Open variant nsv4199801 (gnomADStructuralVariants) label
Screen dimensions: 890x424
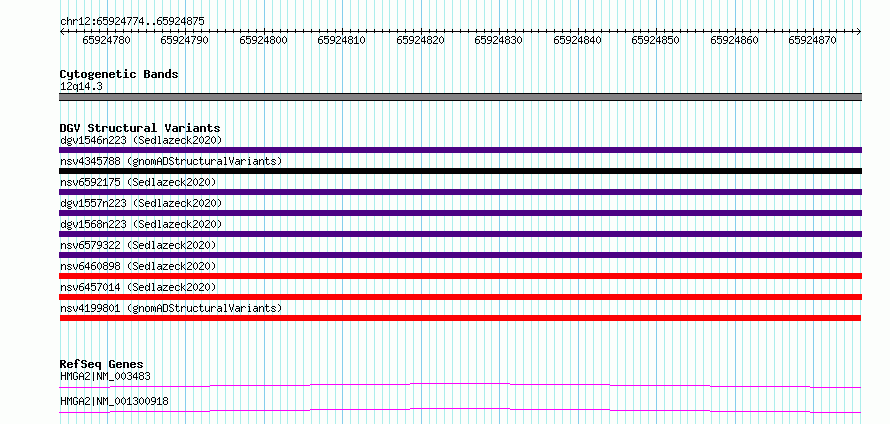coord(171,308)
